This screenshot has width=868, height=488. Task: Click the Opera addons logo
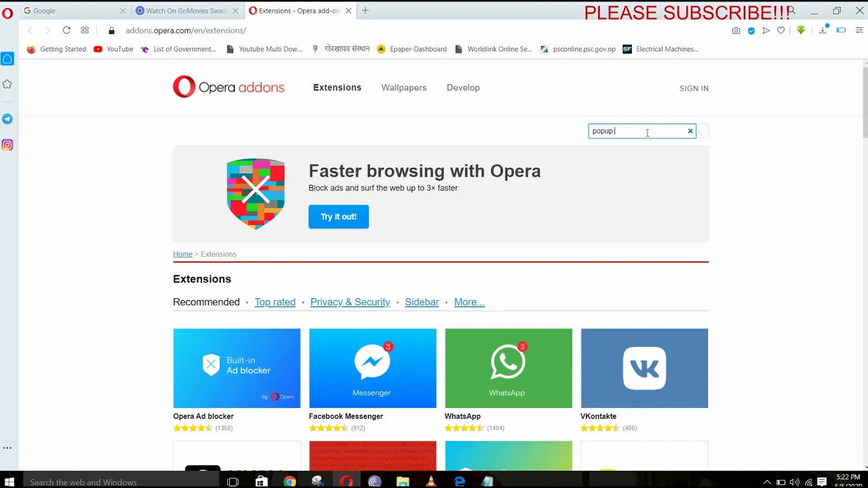tap(229, 87)
